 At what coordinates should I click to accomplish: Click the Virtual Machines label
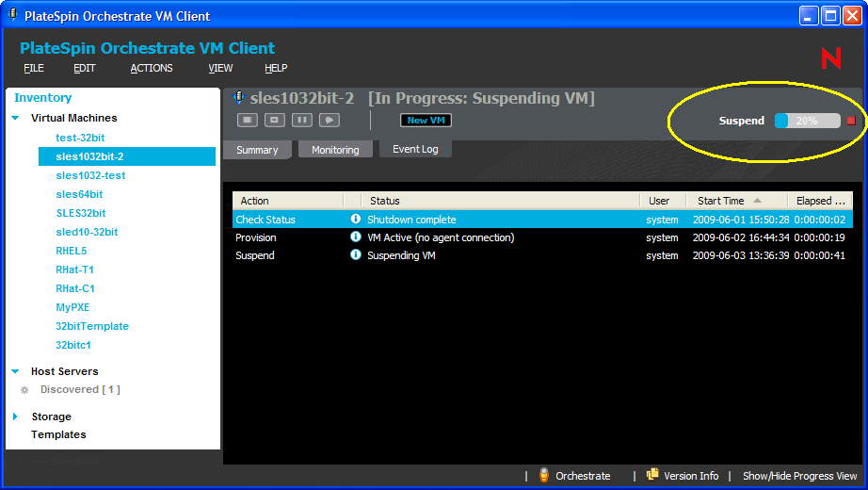click(x=74, y=118)
